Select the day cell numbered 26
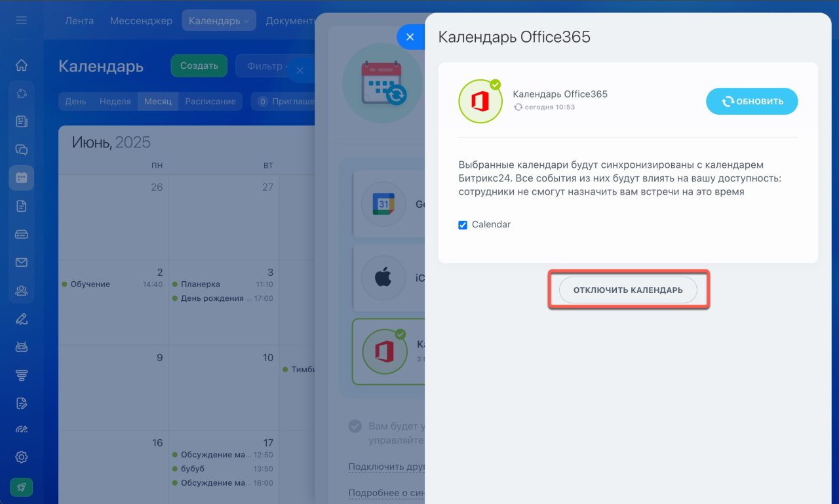The height and width of the screenshot is (504, 839). tap(113, 217)
